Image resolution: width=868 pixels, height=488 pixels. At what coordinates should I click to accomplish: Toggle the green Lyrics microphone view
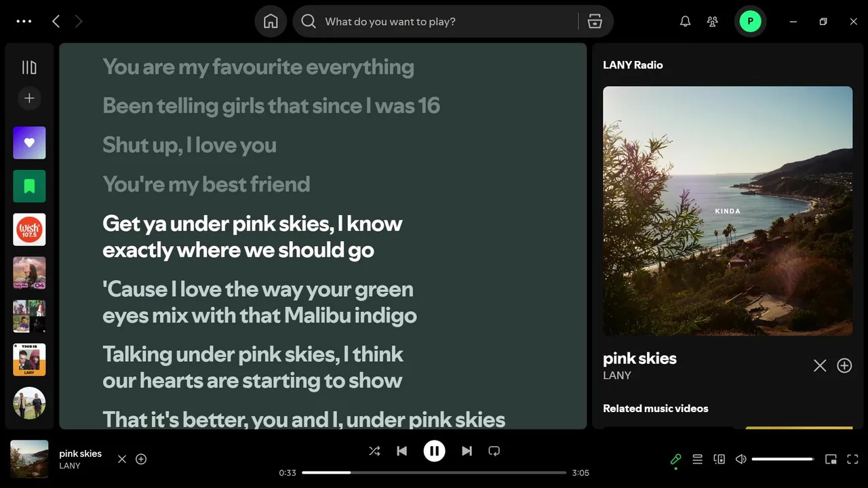point(675,460)
